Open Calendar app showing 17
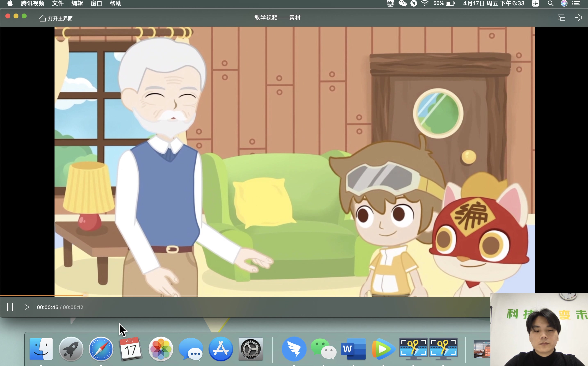 pos(131,349)
